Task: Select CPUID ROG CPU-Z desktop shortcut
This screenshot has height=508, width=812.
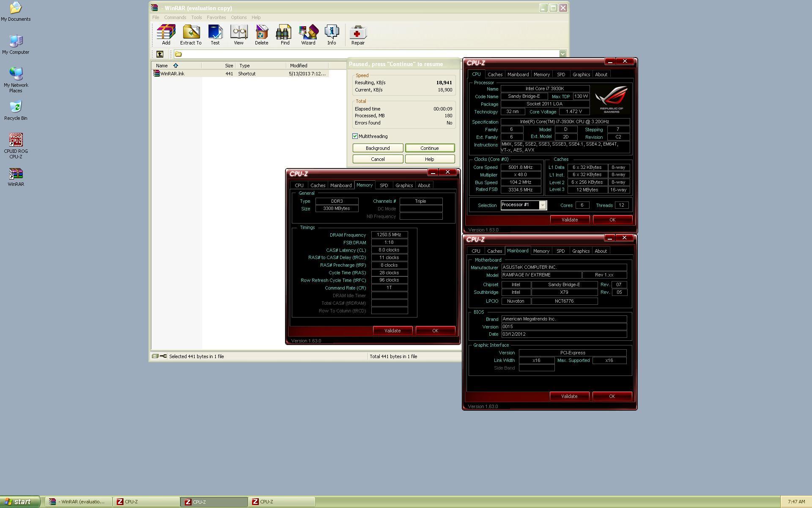Action: (x=16, y=146)
